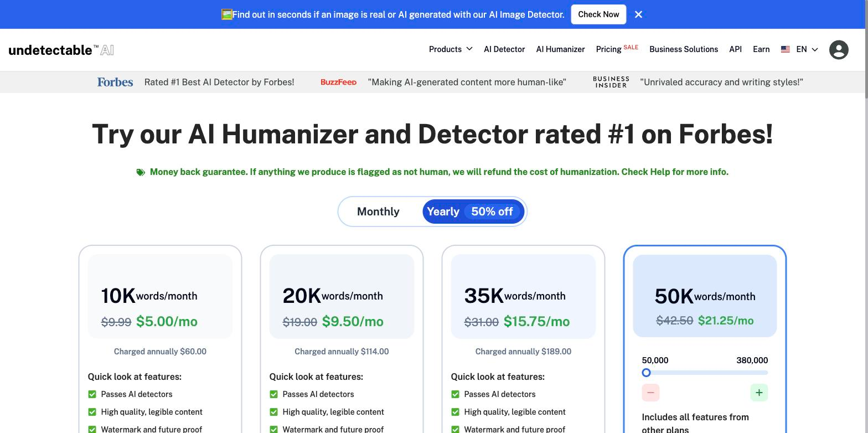Open the undetectable AI logo homepage

click(x=61, y=50)
